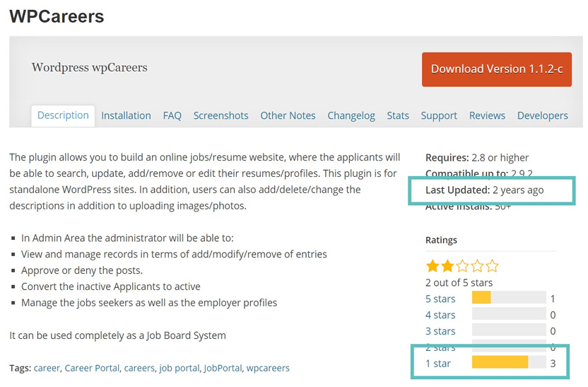Open the 'wpcareers' tag link

268,368
